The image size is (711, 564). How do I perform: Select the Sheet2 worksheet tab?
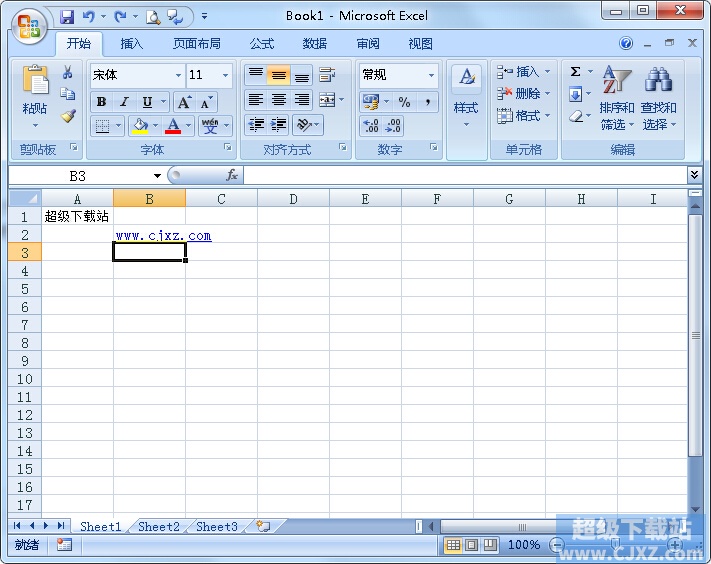[x=159, y=526]
